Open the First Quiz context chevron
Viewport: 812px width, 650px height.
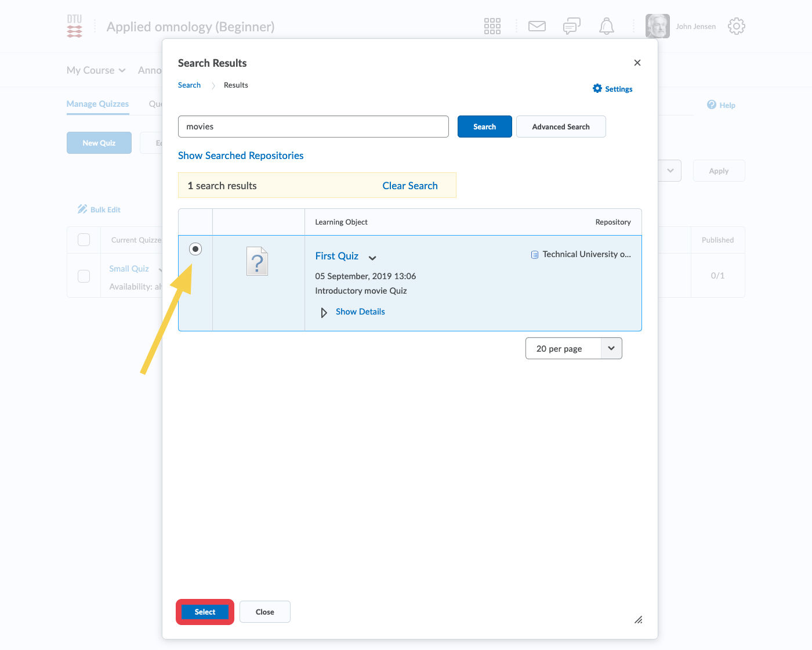[372, 258]
